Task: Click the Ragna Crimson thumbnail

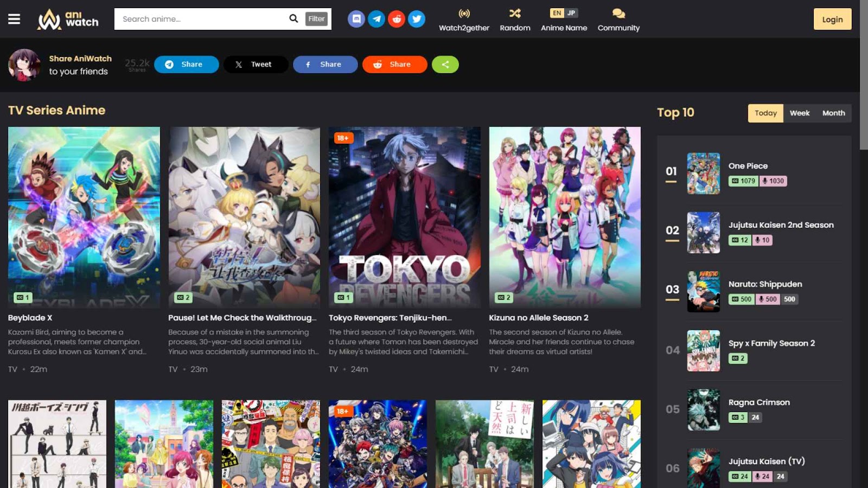Action: 704,410
